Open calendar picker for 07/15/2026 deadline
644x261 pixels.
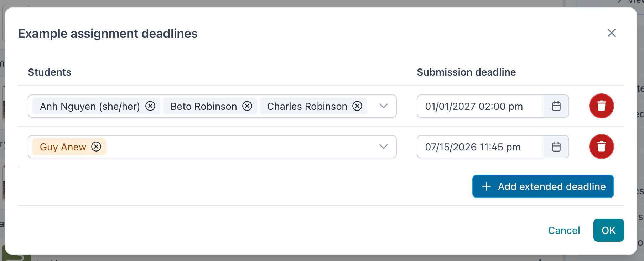pos(556,147)
